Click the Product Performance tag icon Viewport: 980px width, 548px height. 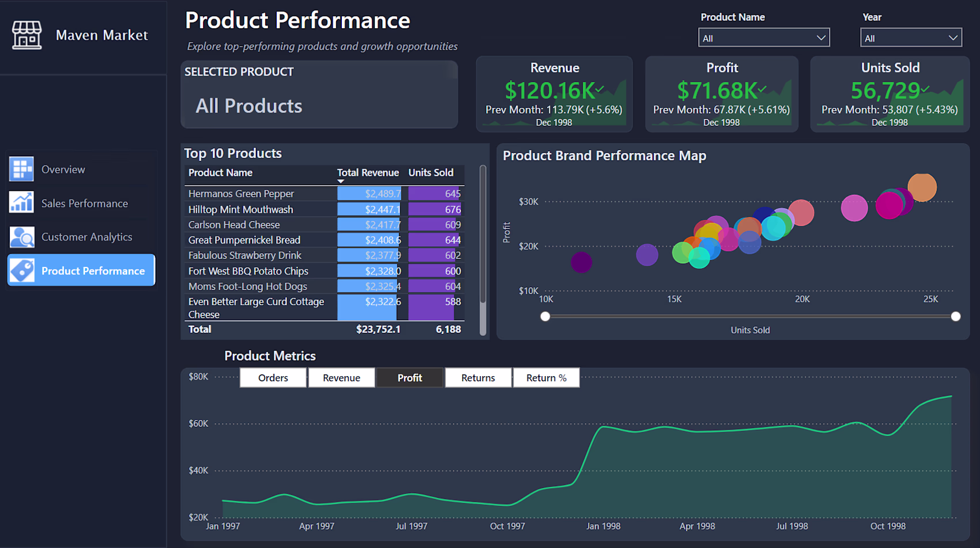(22, 271)
